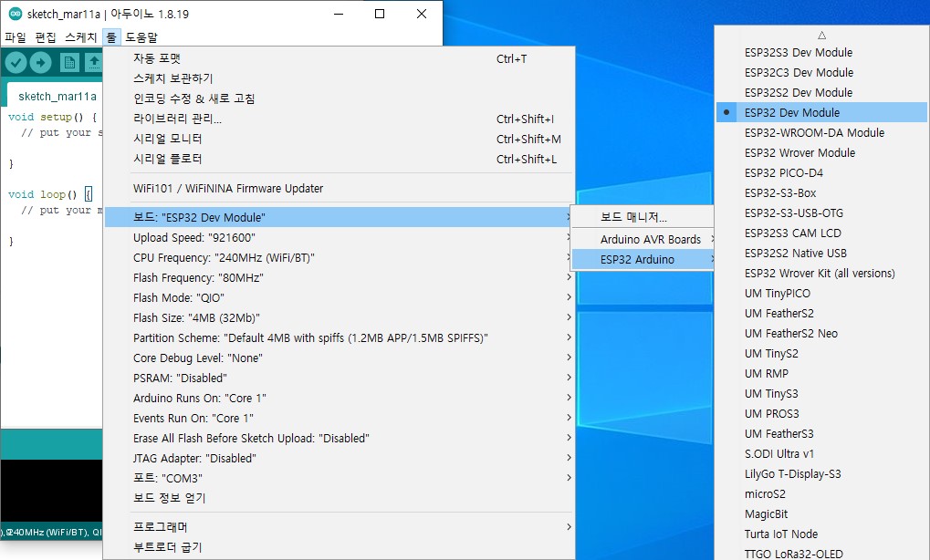Image resolution: width=930 pixels, height=560 pixels.
Task: Select UM TinyPICO board
Action: [x=821, y=294]
